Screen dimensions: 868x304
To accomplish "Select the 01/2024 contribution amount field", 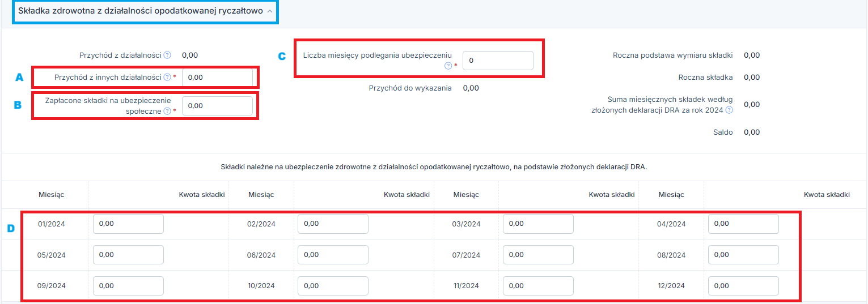I will point(128,224).
